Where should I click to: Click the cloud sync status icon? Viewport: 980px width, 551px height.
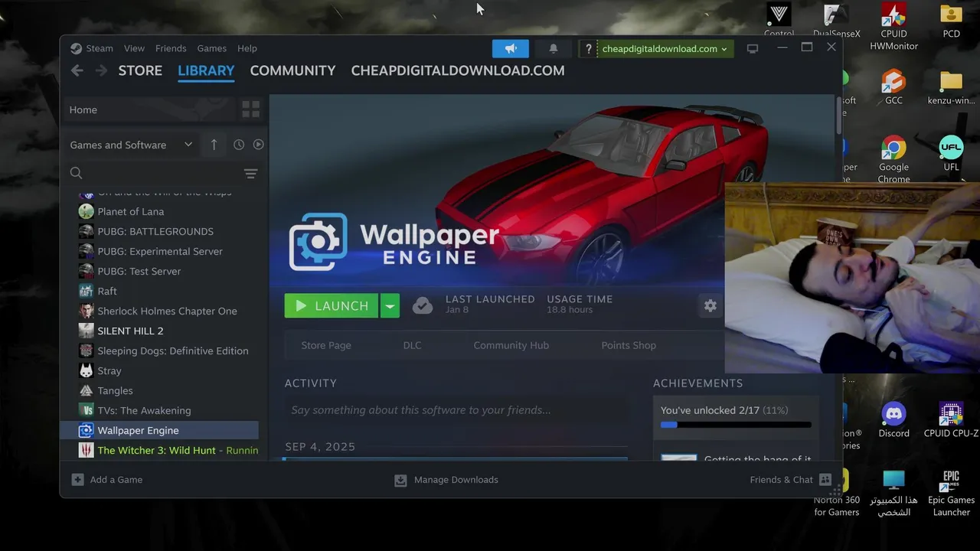(422, 305)
